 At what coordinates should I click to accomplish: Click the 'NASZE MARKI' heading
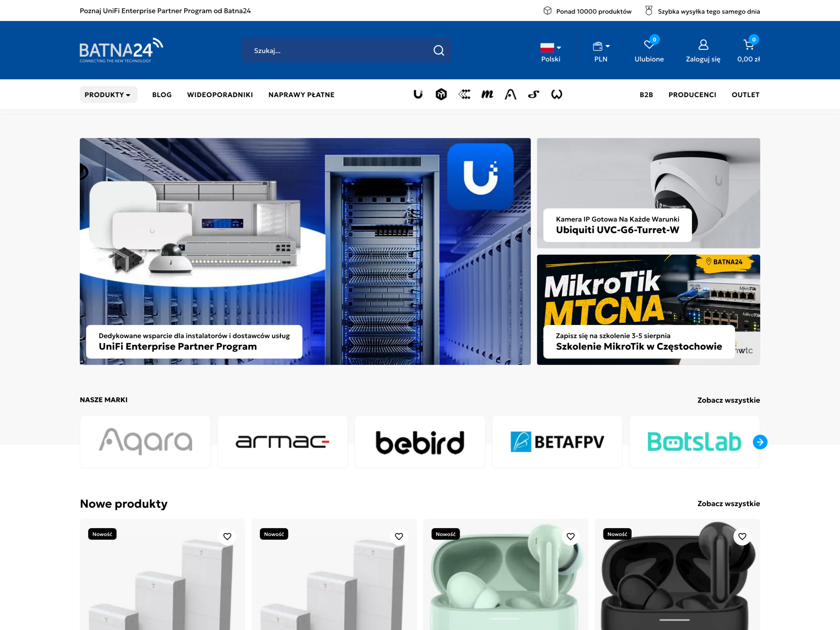[104, 400]
